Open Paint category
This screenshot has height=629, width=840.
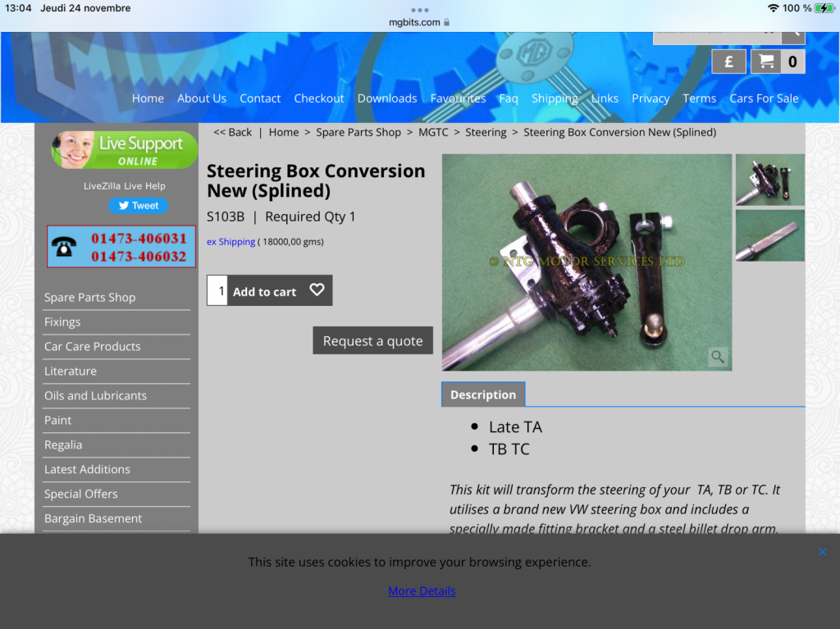pyautogui.click(x=58, y=421)
